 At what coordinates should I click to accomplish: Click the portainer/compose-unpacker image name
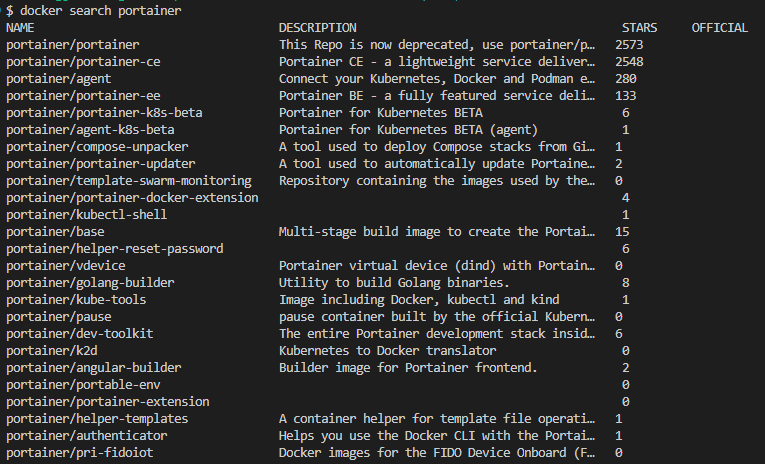(97, 147)
